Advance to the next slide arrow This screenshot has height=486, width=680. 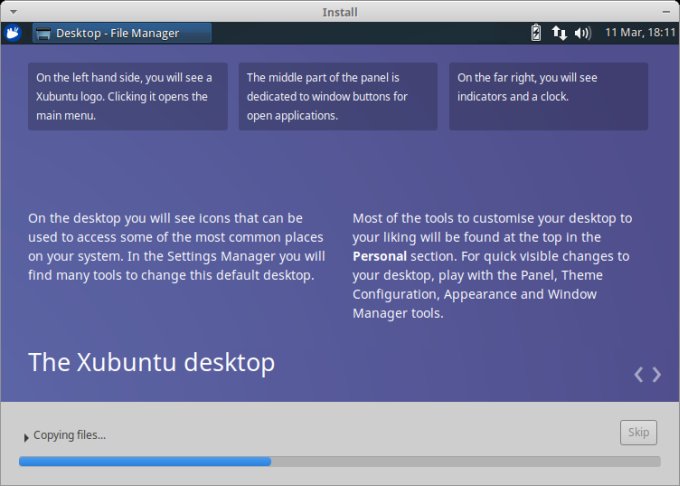[657, 374]
